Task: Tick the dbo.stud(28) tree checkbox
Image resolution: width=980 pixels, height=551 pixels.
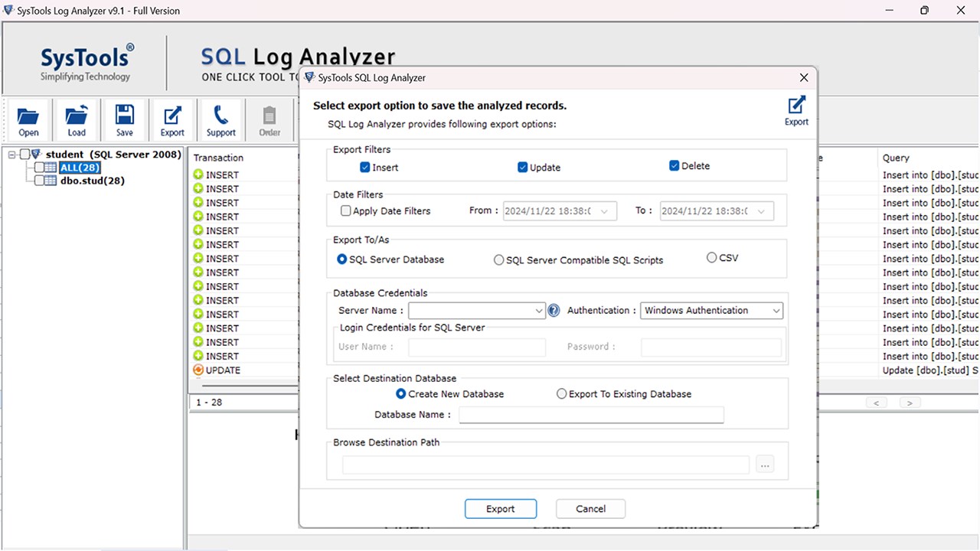Action: point(39,181)
